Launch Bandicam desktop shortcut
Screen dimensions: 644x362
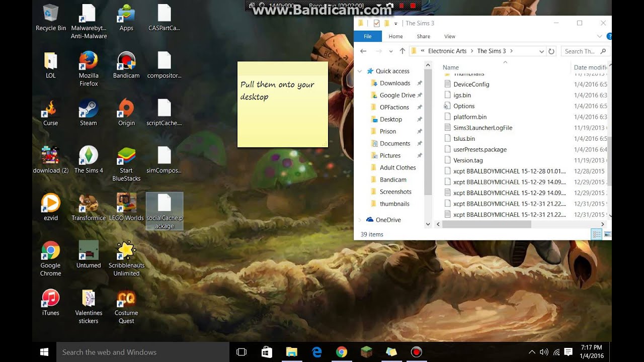pyautogui.click(x=126, y=65)
